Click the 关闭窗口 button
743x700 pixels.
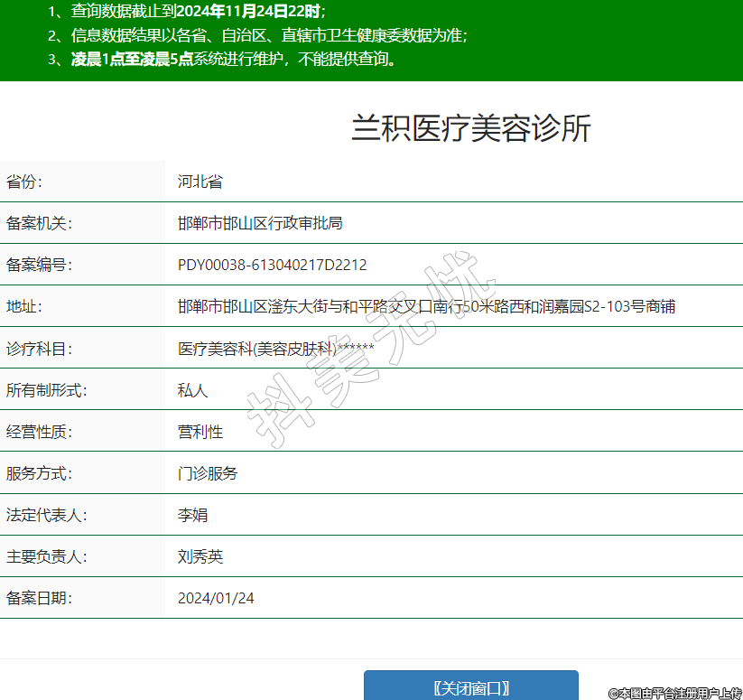pyautogui.click(x=470, y=687)
